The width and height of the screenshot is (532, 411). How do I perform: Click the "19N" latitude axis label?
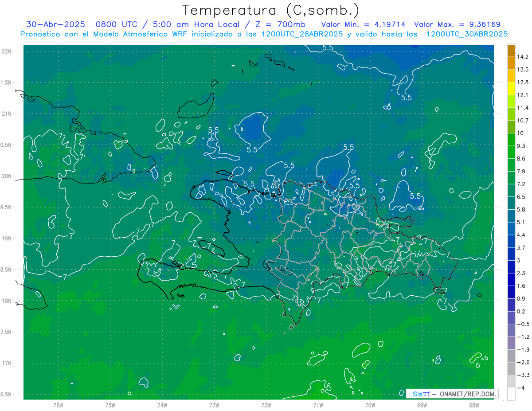8,239
